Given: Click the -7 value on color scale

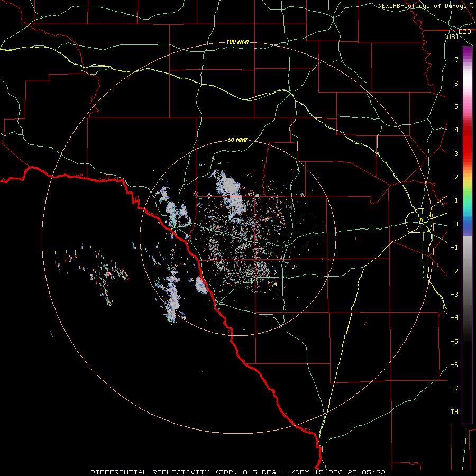Looking at the screenshot, I should pos(454,388).
